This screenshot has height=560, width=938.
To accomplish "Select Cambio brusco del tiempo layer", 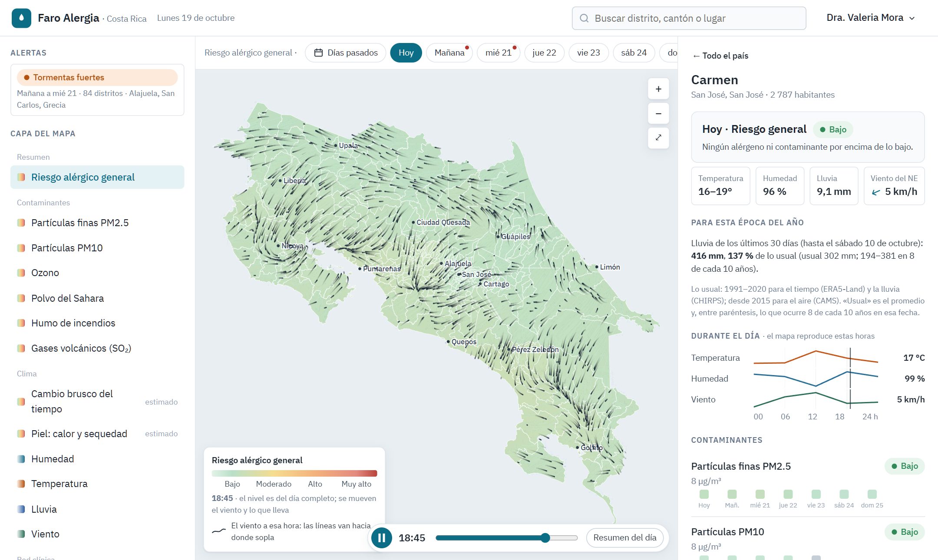I will 97,402.
